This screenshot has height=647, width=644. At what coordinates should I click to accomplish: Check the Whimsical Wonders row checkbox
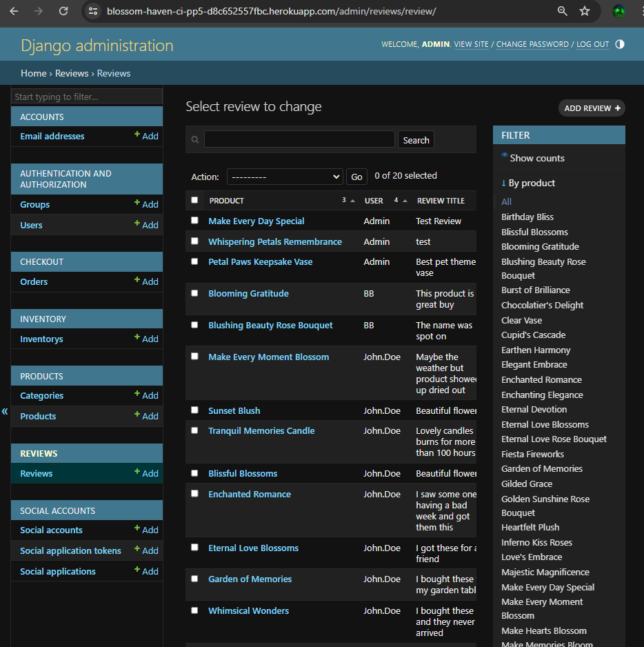(194, 610)
